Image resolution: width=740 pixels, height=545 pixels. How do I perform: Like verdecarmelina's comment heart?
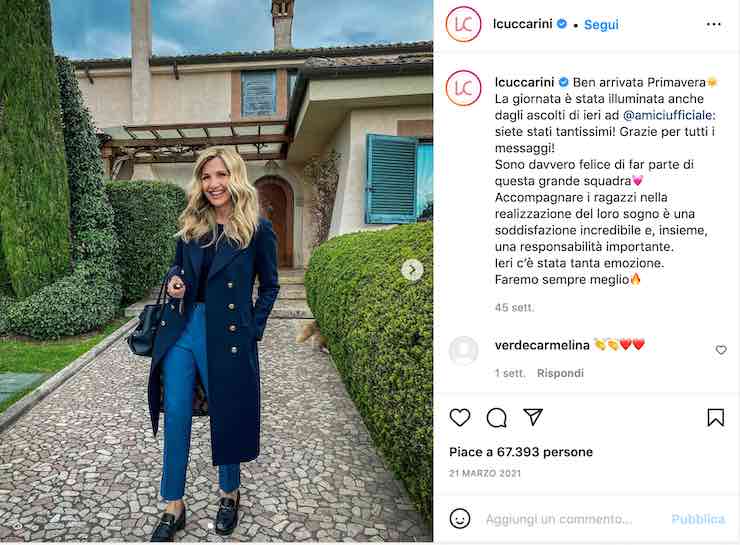pyautogui.click(x=721, y=350)
